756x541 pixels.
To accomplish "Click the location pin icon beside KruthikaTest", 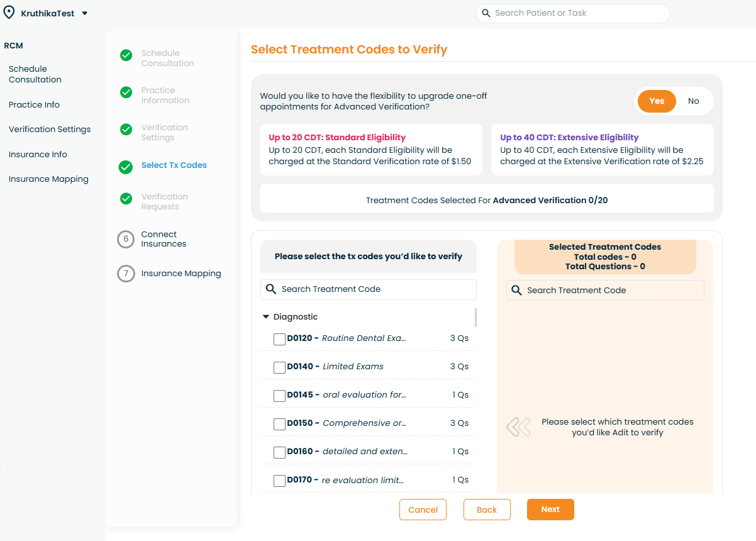I will coord(9,13).
